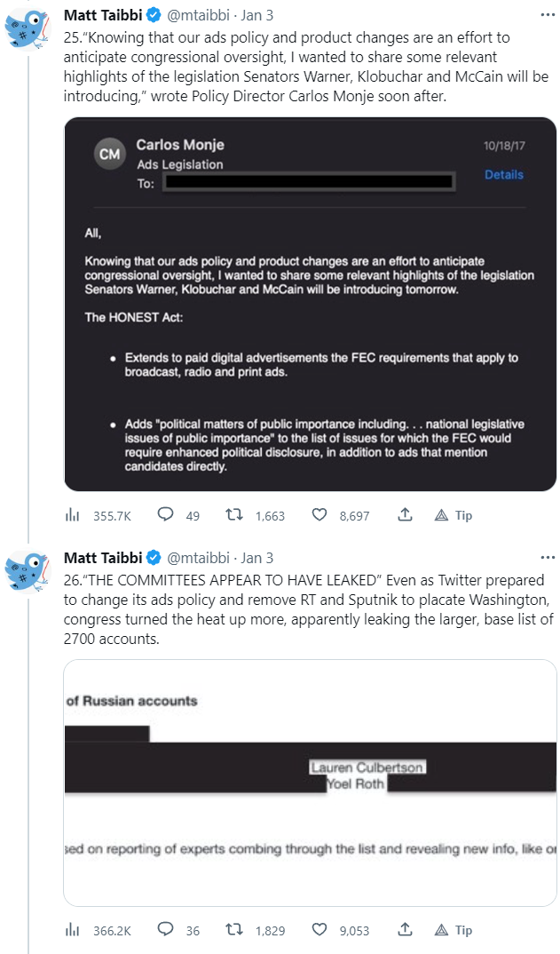This screenshot has height=954, width=560.
Task: Share the tweet numbered 26
Action: coord(405,930)
